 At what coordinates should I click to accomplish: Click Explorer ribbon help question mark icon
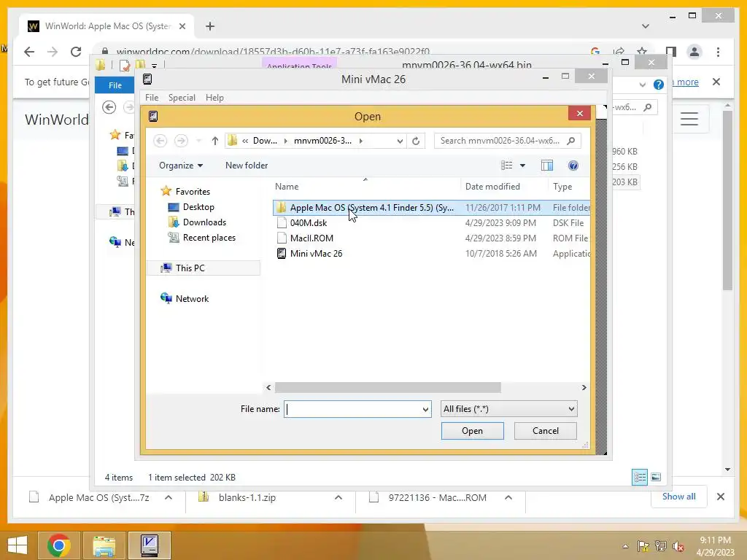pyautogui.click(x=659, y=85)
